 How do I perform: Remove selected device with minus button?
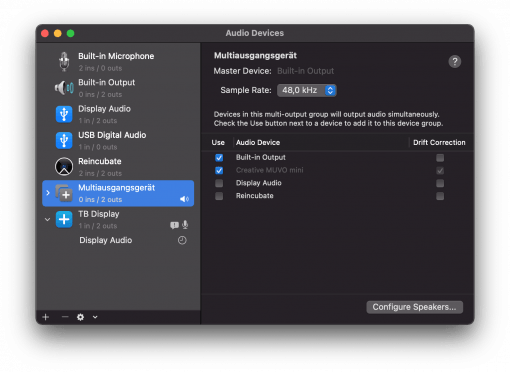[65, 317]
